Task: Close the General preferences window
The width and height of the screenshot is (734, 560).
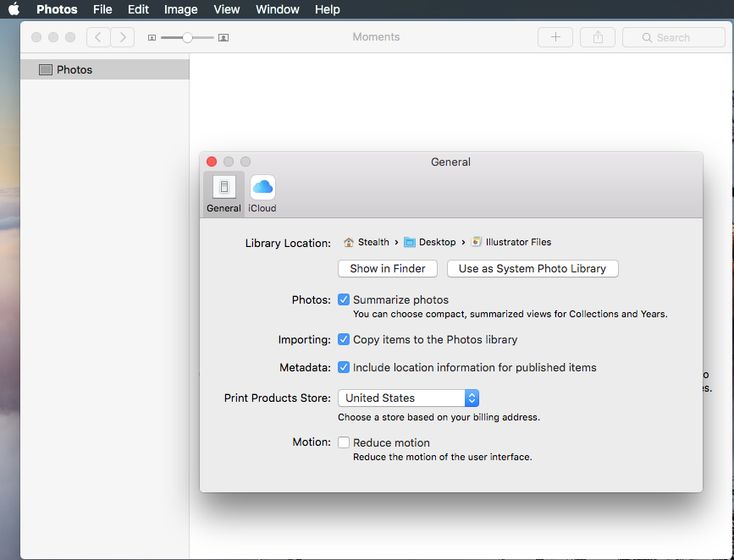Action: click(x=212, y=162)
